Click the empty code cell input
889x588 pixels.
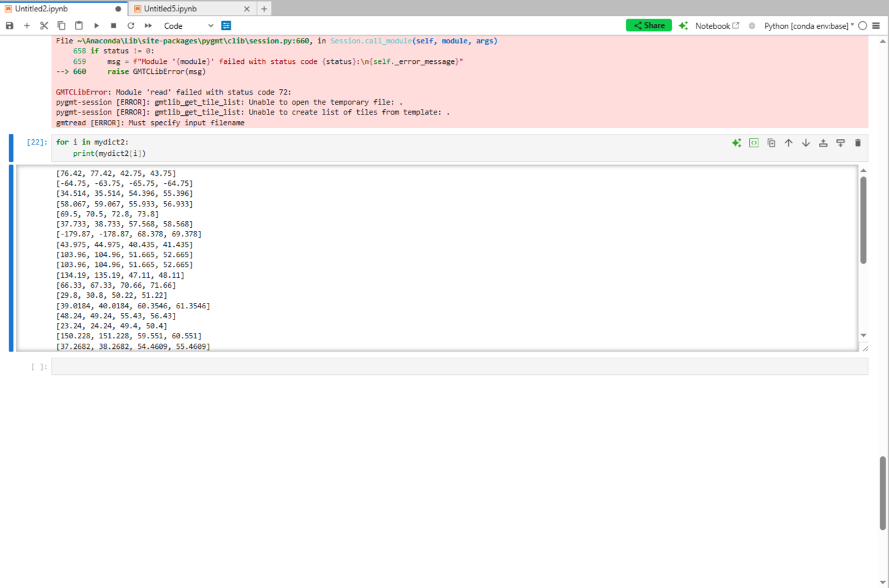459,366
